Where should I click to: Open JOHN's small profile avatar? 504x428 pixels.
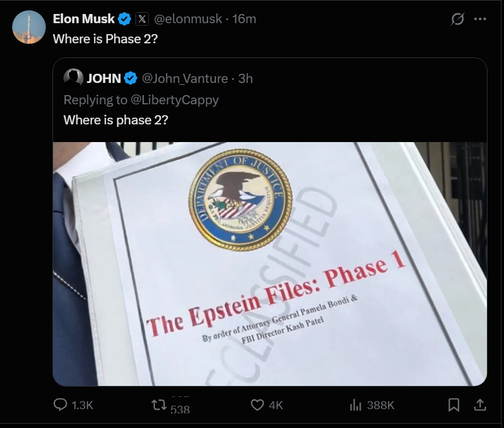coord(74,78)
